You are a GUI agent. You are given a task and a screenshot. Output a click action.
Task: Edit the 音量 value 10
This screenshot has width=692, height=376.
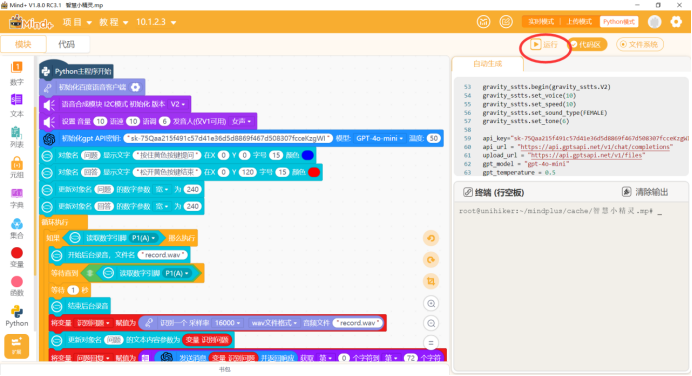[x=100, y=121]
